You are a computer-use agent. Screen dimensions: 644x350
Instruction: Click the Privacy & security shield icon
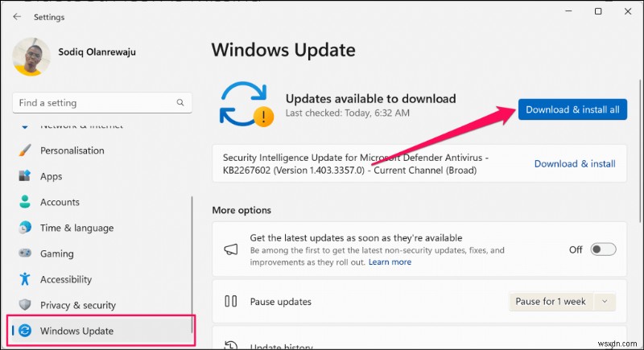(x=25, y=305)
